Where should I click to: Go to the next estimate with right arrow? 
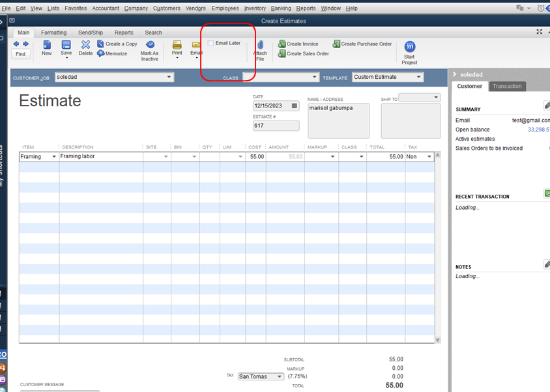(25, 44)
